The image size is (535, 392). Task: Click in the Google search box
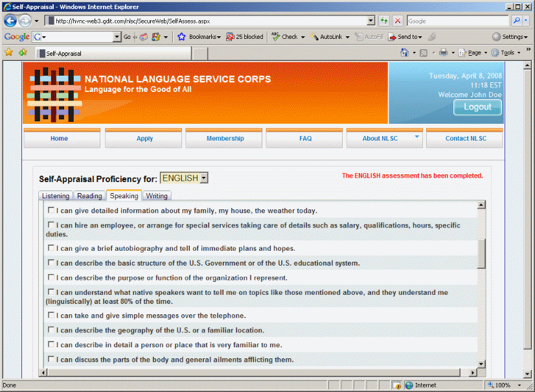click(458, 21)
